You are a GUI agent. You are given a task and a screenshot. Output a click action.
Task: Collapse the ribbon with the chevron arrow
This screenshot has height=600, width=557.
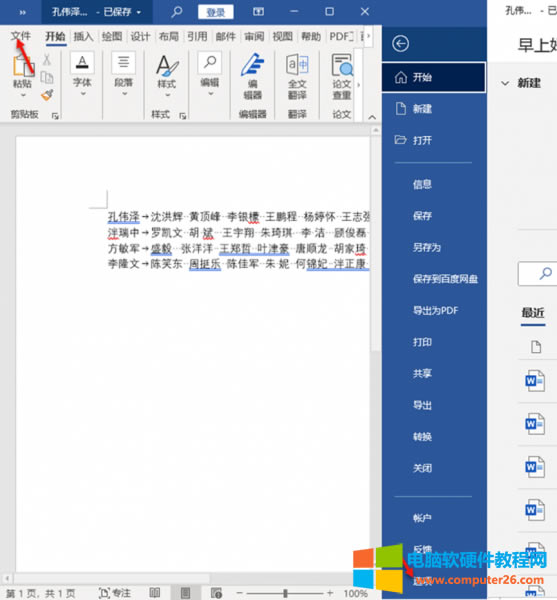click(x=372, y=117)
